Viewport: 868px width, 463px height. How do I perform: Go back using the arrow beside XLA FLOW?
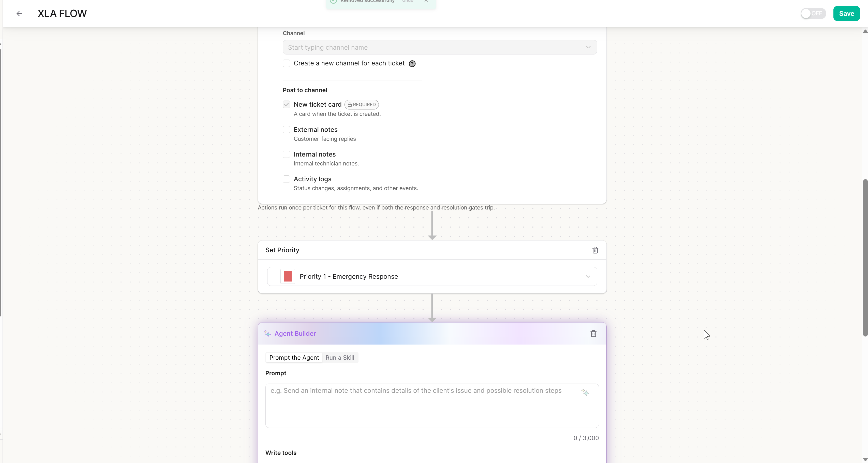(x=19, y=13)
